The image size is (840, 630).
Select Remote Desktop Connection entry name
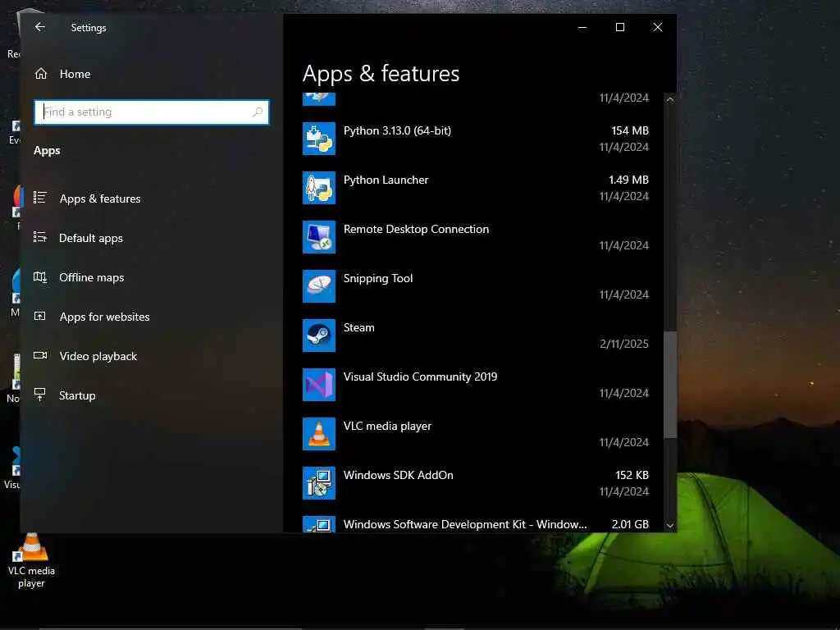tap(416, 230)
